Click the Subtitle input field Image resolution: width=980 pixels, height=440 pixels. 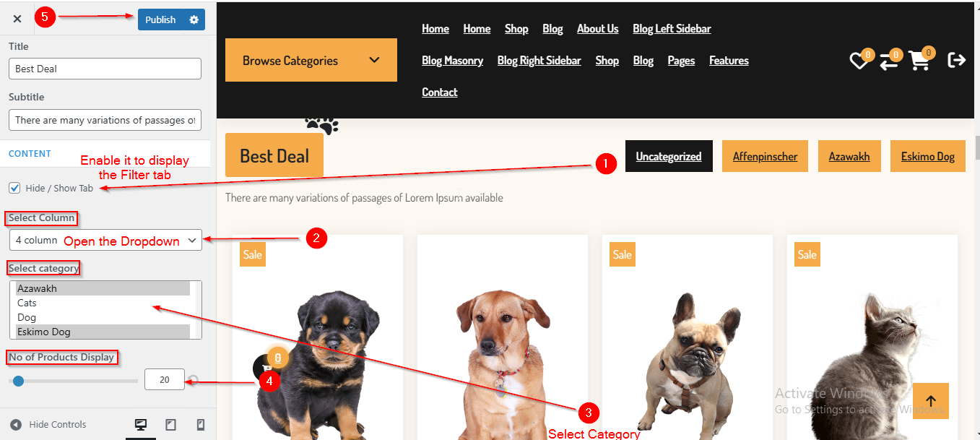click(x=105, y=120)
